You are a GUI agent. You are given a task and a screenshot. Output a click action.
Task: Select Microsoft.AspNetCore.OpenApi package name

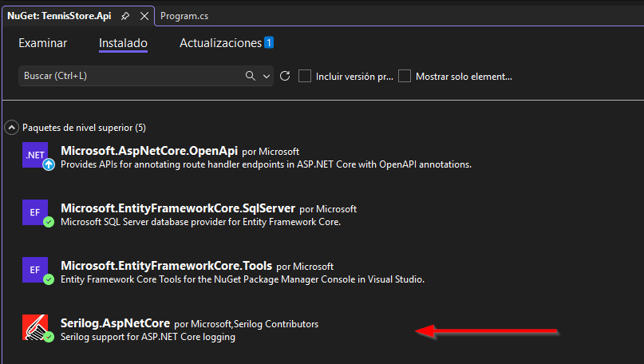[x=149, y=151]
